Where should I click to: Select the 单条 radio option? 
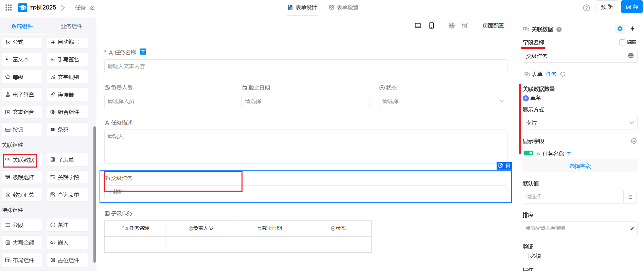[526, 98]
